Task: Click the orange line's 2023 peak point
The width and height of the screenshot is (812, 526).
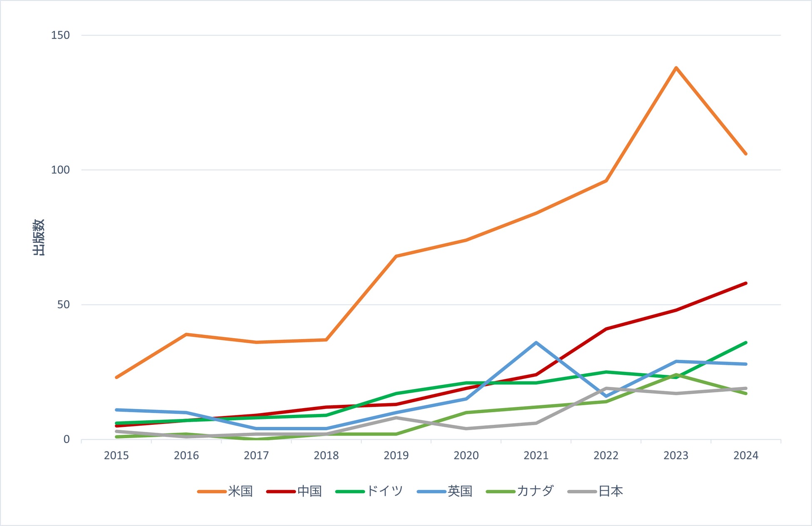Action: point(676,68)
